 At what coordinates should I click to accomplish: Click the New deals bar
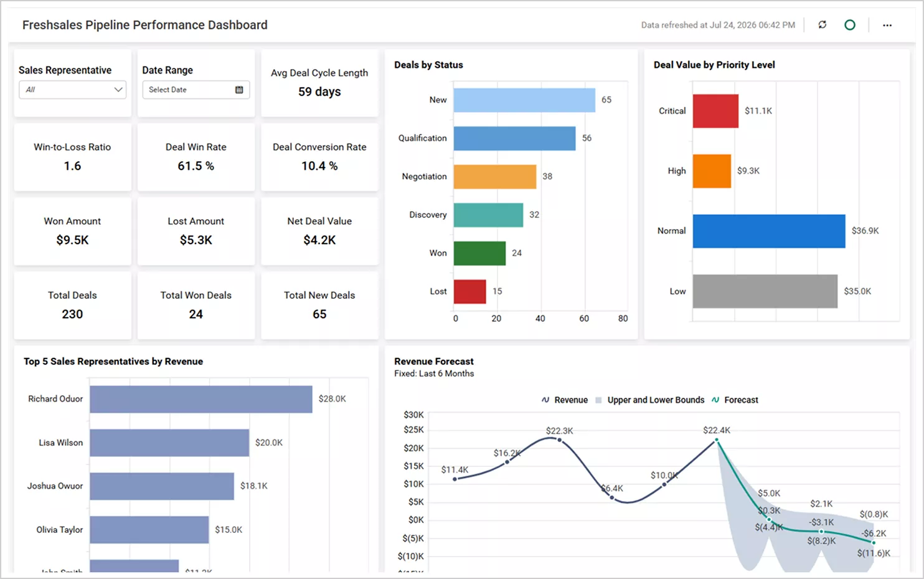[x=524, y=100]
